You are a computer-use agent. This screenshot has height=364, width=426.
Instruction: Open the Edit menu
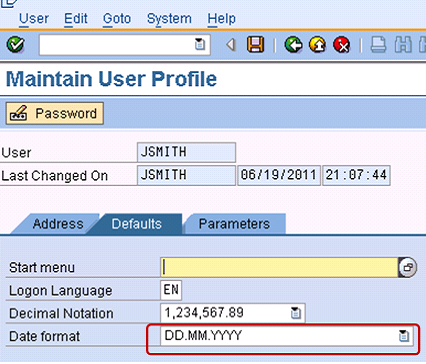[76, 19]
